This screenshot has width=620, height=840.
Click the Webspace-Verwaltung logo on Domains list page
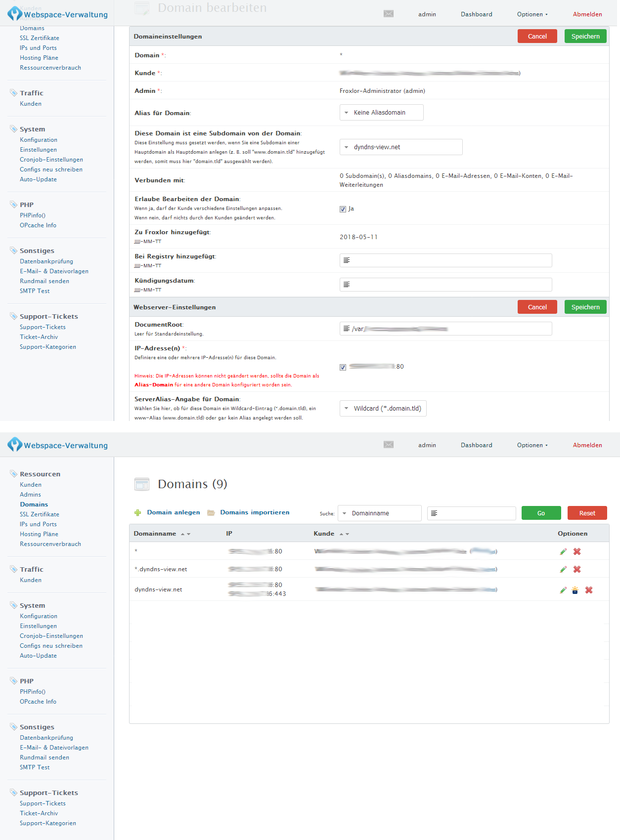click(x=58, y=445)
